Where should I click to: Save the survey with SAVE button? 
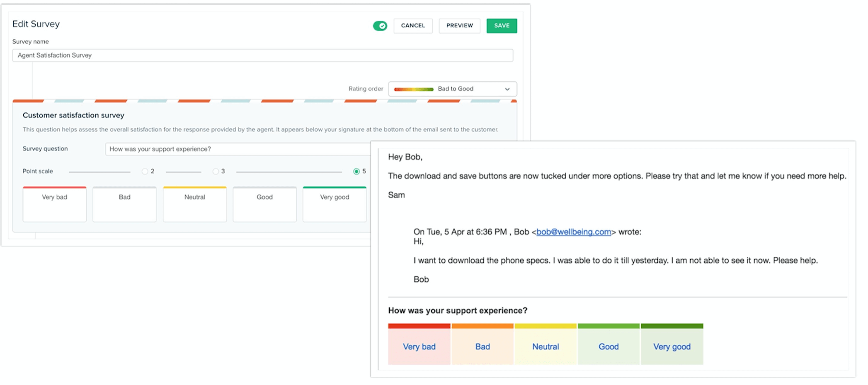click(x=502, y=26)
